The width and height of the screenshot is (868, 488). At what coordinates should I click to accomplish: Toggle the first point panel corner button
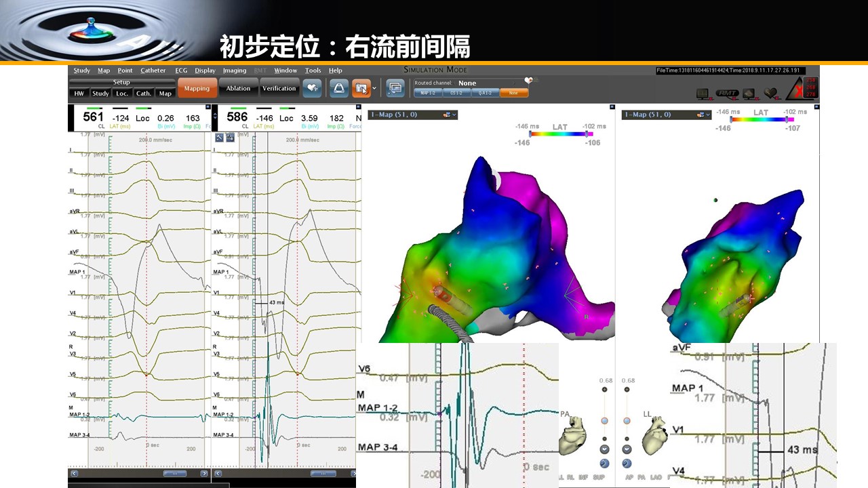[207, 108]
